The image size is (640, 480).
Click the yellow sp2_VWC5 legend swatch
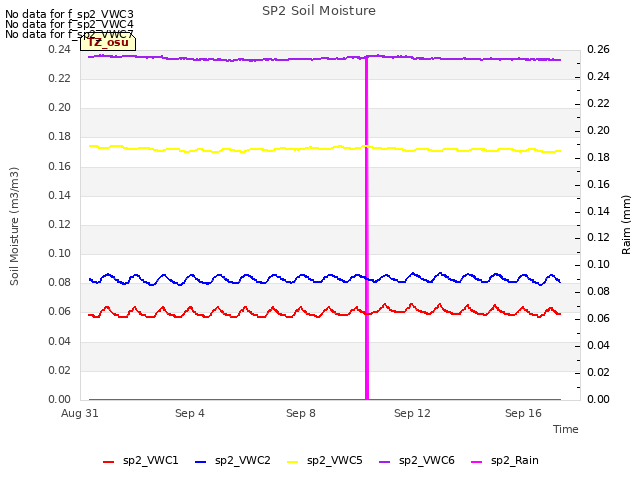[x=292, y=462]
